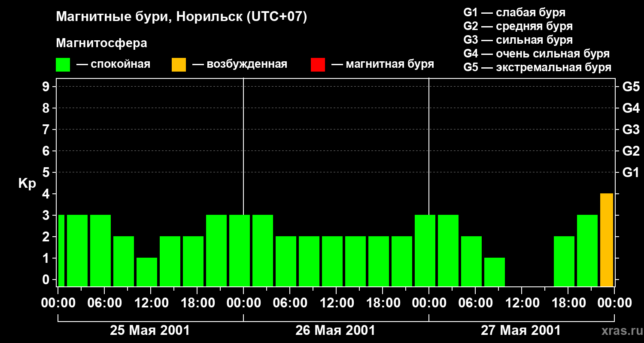Click the orange 'возбужденная' legend swatch

[x=179, y=65]
